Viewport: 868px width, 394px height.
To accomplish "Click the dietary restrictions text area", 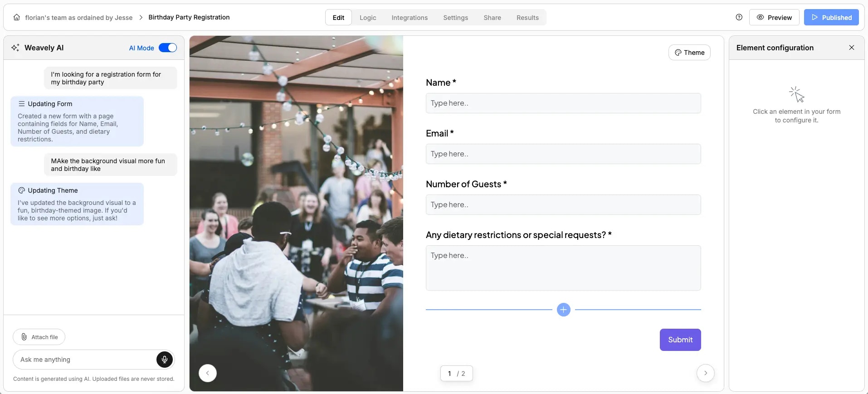I will (x=563, y=268).
